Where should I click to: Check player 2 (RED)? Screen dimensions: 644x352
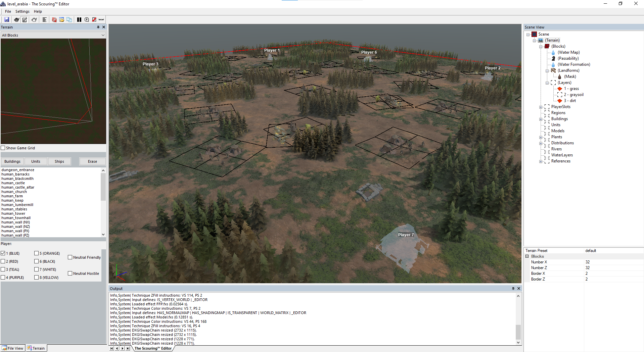3,261
